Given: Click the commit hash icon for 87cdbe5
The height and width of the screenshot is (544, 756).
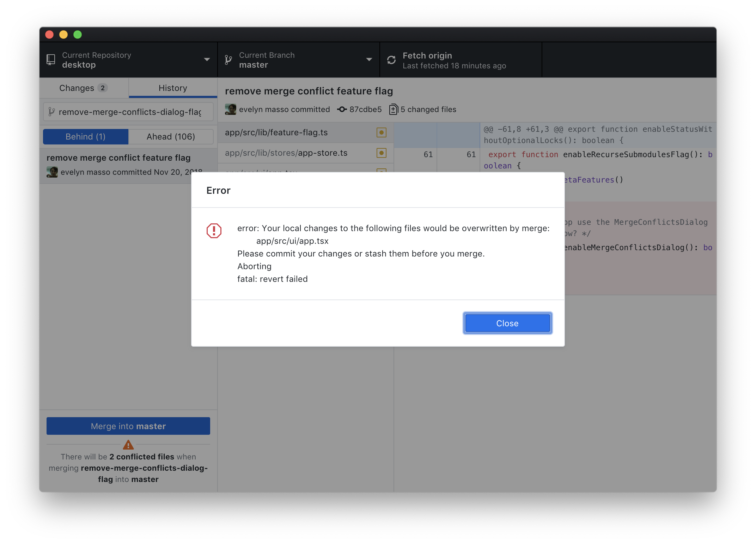Looking at the screenshot, I should point(341,109).
